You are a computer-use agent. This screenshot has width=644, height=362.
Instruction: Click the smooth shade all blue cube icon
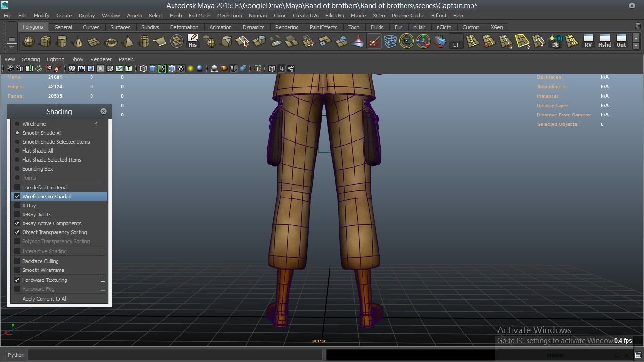(153, 69)
